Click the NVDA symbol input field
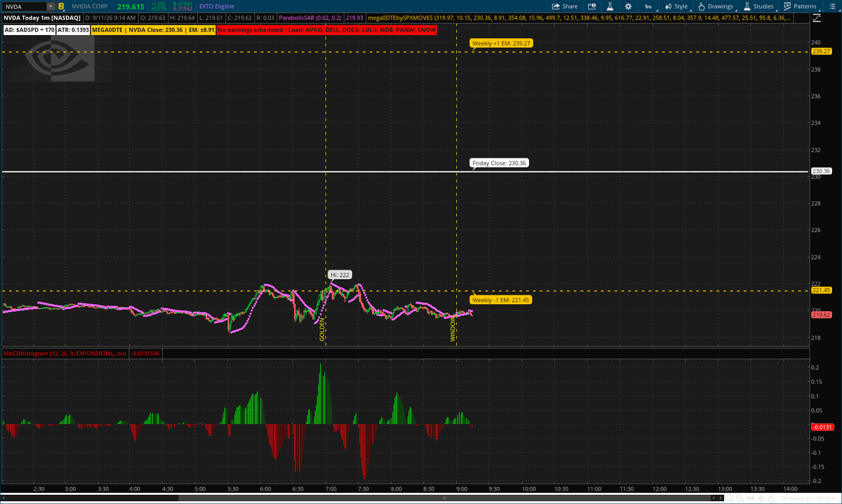This screenshot has height=504, width=842. tap(25, 6)
